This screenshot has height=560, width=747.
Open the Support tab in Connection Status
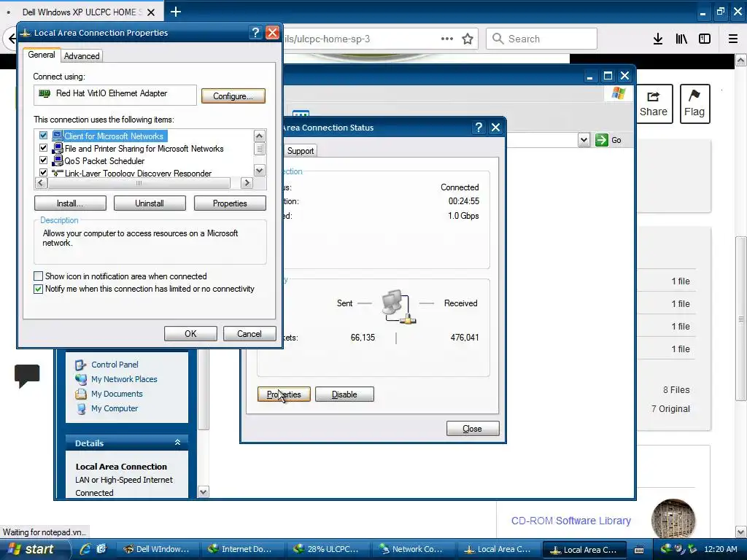pyautogui.click(x=300, y=151)
